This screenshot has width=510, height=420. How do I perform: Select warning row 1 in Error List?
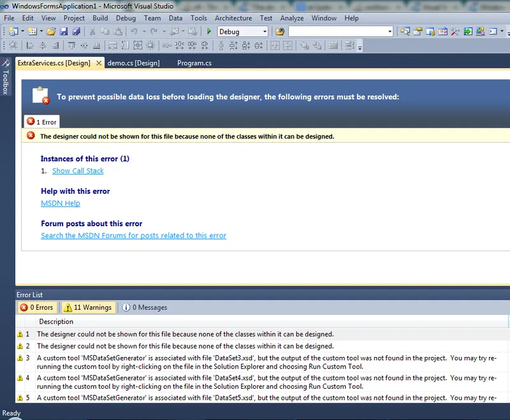pyautogui.click(x=262, y=334)
